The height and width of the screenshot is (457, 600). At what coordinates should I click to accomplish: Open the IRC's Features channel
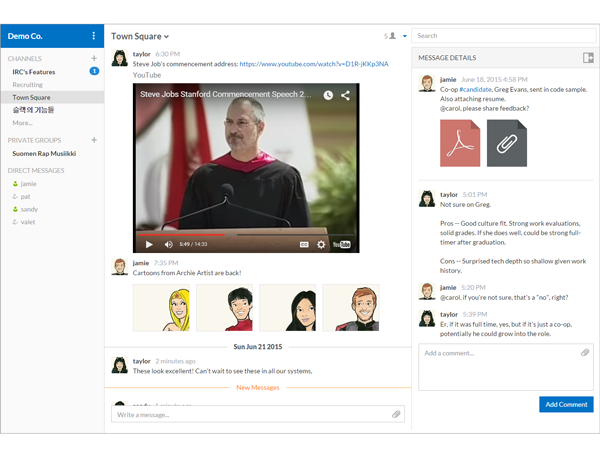[34, 72]
